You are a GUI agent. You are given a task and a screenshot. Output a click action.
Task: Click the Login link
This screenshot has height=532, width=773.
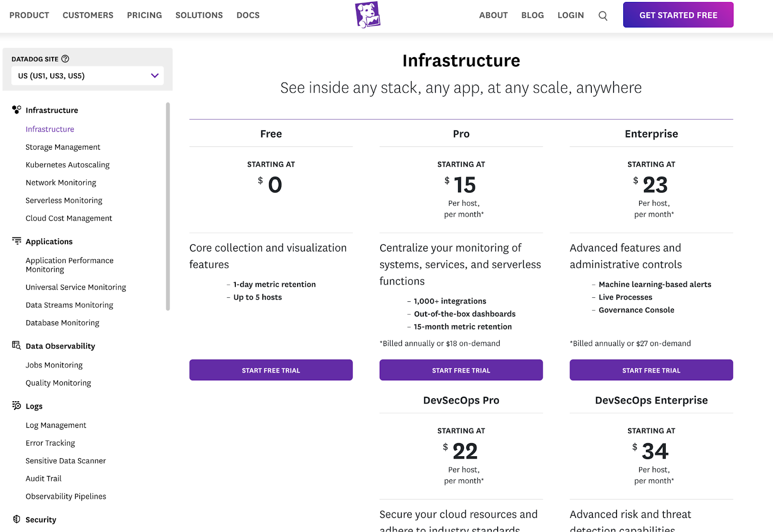pyautogui.click(x=571, y=15)
